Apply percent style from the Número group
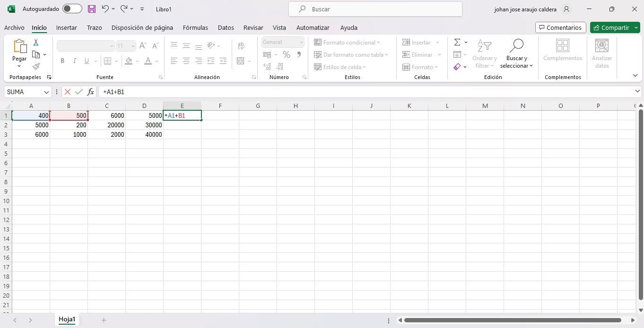The width and height of the screenshot is (644, 328). click(286, 54)
